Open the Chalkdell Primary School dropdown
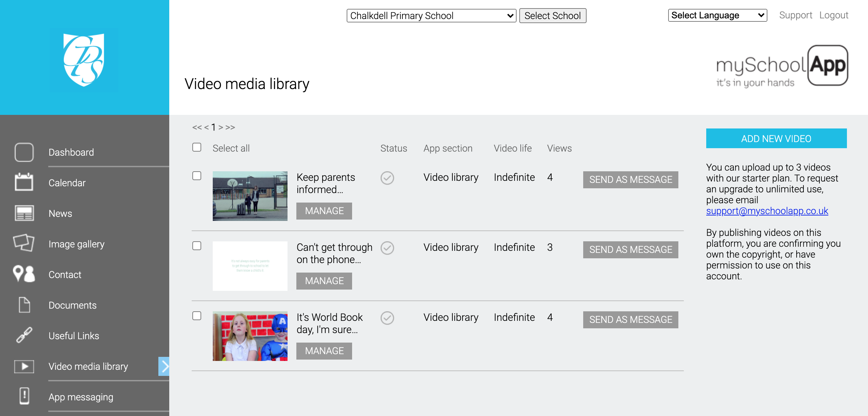The width and height of the screenshot is (868, 416). click(431, 16)
